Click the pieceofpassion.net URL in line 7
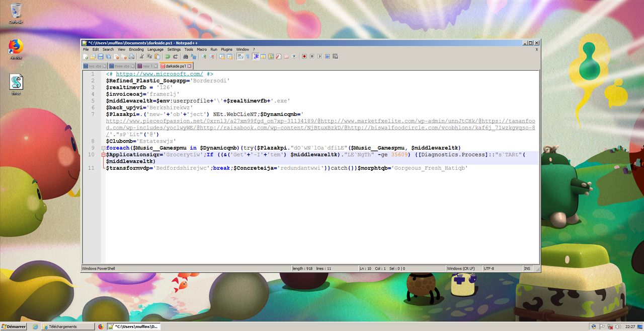The height and width of the screenshot is (331, 644). pyautogui.click(x=211, y=121)
